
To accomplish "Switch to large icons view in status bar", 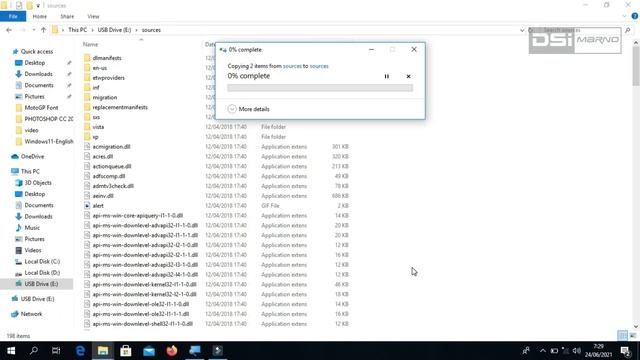I will tap(633, 336).
